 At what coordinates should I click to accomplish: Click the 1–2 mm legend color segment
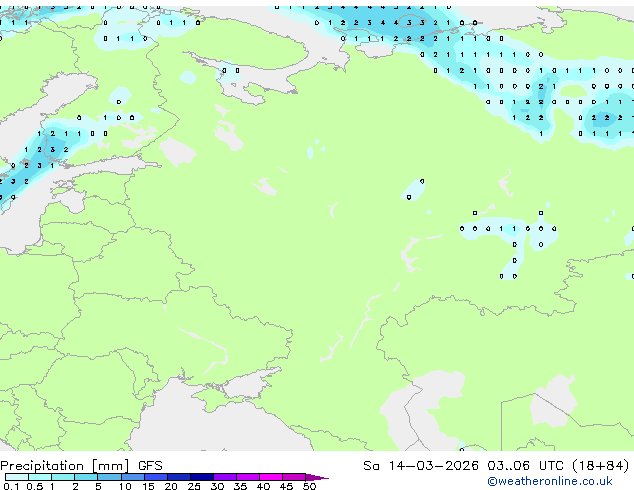click(63, 477)
